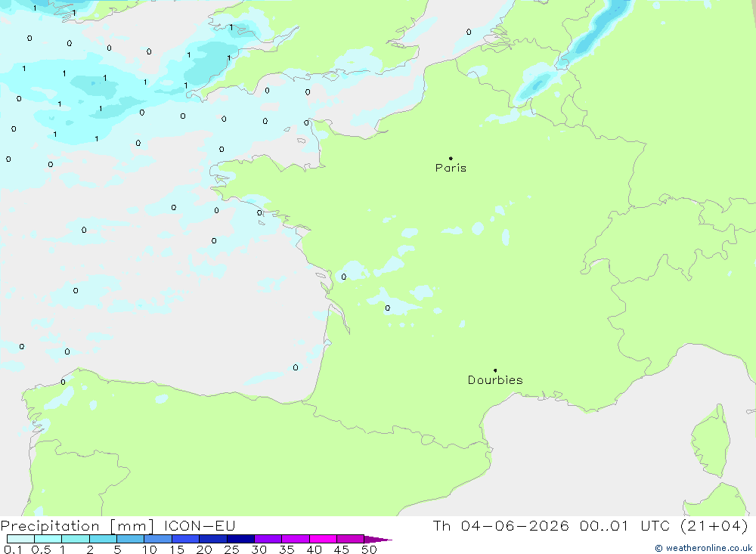The image size is (756, 554).
Task: Click the legend value 50
Action: 369,549
